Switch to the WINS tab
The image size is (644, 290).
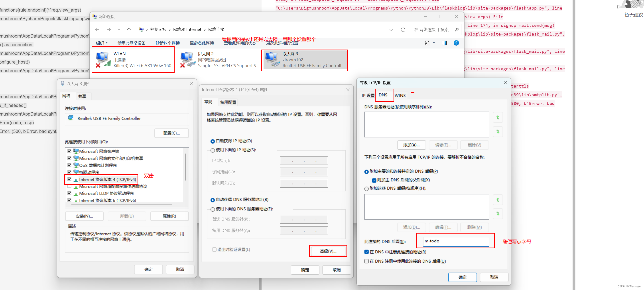(400, 95)
